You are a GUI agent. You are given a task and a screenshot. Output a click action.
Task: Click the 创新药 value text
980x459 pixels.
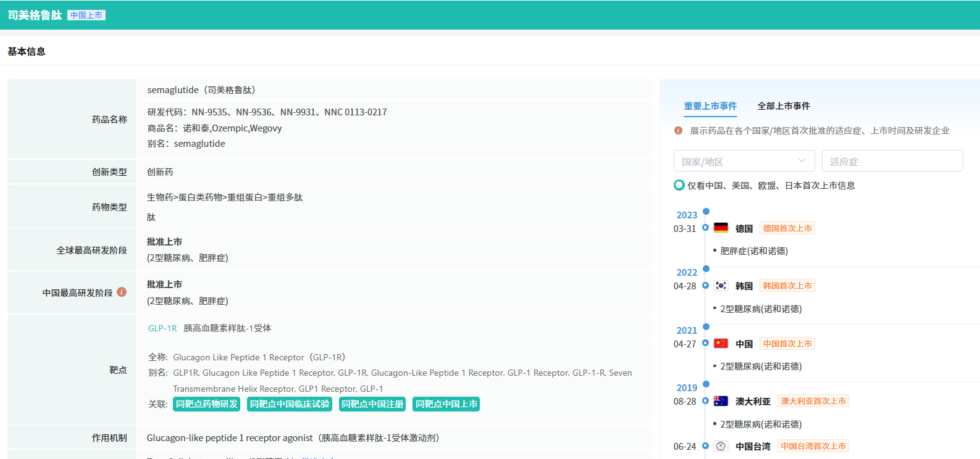click(160, 172)
